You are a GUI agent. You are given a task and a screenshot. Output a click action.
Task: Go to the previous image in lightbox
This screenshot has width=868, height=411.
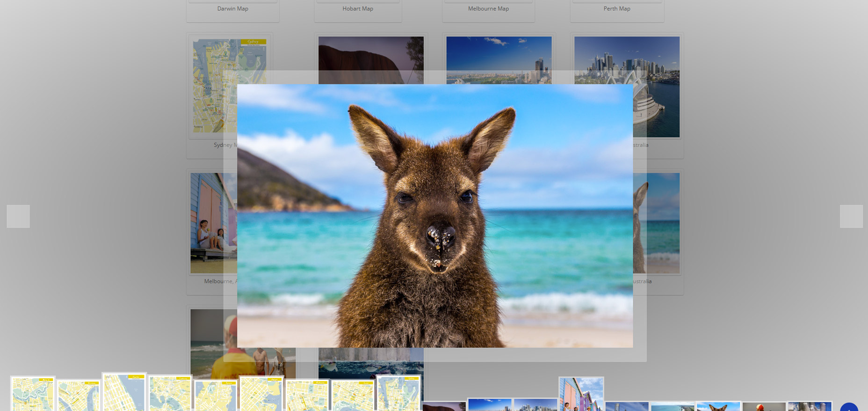tap(18, 216)
